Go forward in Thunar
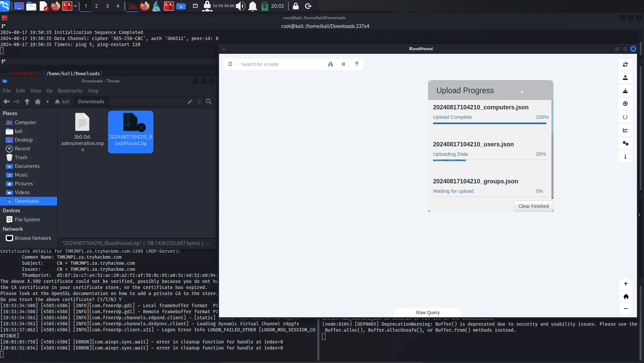Image resolution: width=644 pixels, height=363 pixels. 16,102
